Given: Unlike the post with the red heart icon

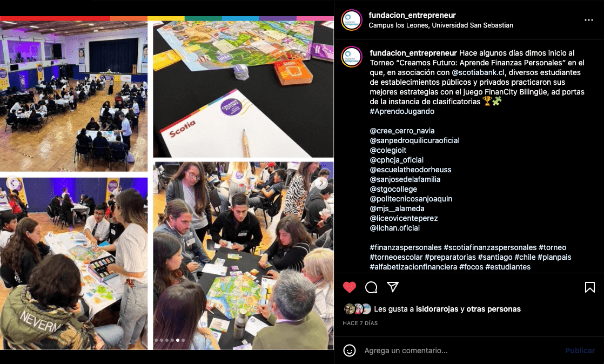Looking at the screenshot, I should tap(350, 287).
